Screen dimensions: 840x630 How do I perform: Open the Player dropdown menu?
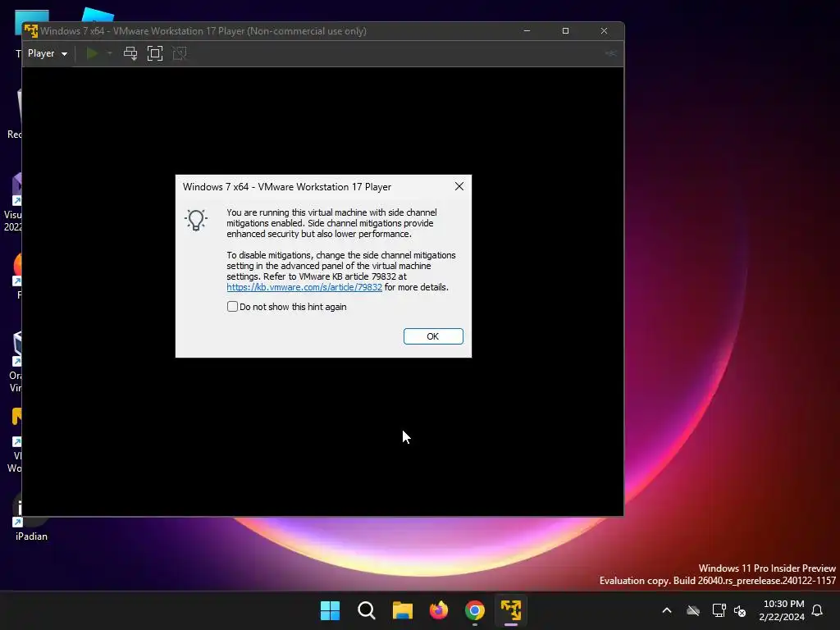pos(47,53)
